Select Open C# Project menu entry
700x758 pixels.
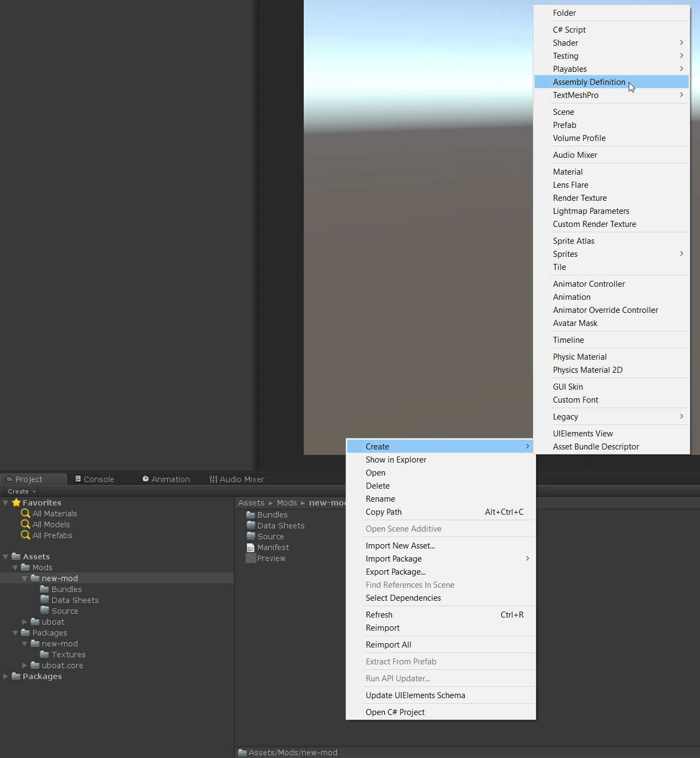tap(440, 712)
